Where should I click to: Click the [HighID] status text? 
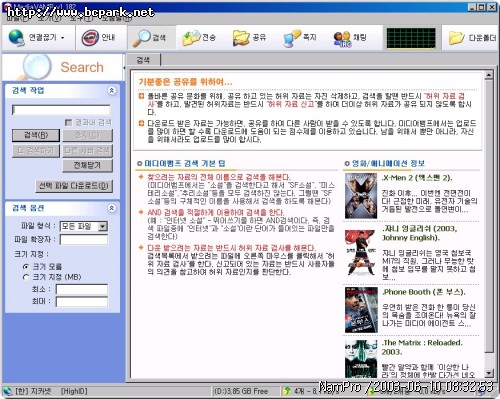74,391
